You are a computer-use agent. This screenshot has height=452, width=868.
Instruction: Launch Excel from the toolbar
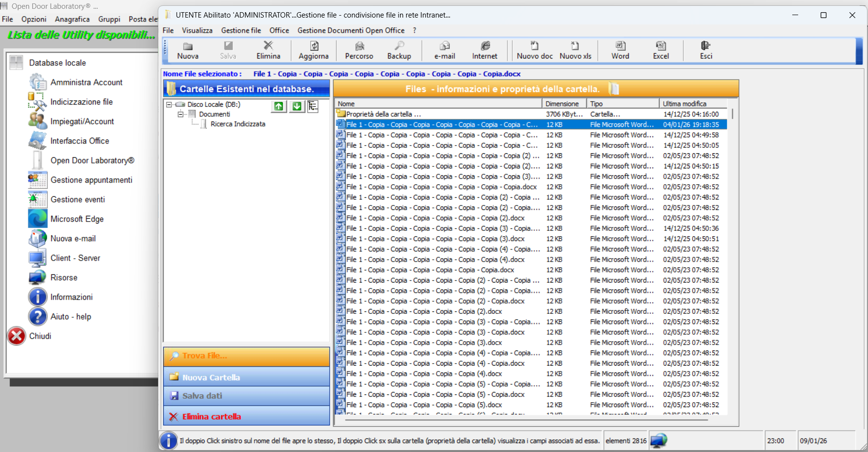[x=660, y=50]
